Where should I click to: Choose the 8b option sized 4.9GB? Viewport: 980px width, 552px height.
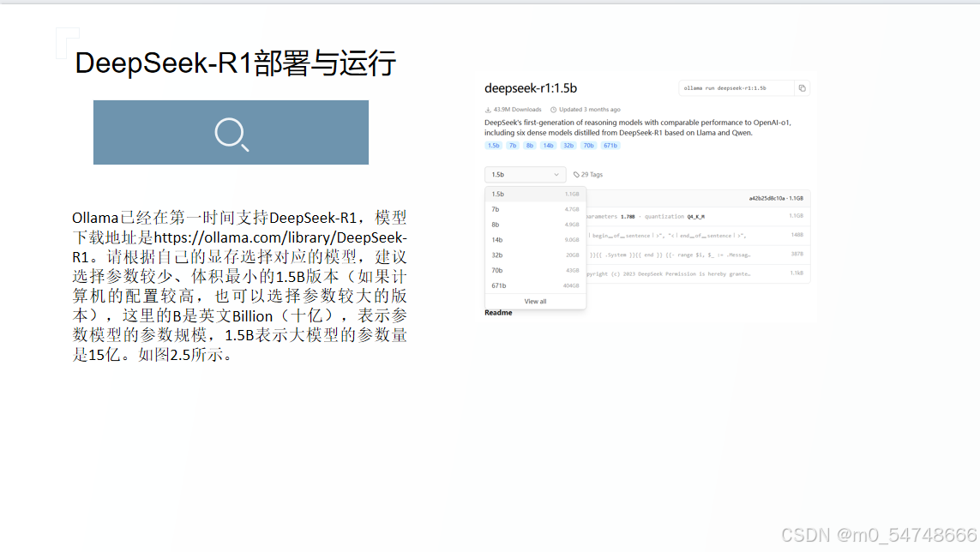point(535,225)
